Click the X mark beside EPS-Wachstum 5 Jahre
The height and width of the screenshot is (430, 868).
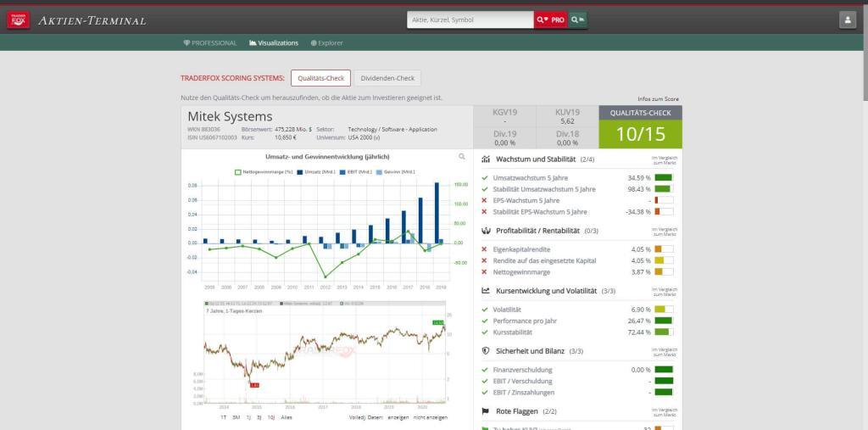click(x=485, y=201)
